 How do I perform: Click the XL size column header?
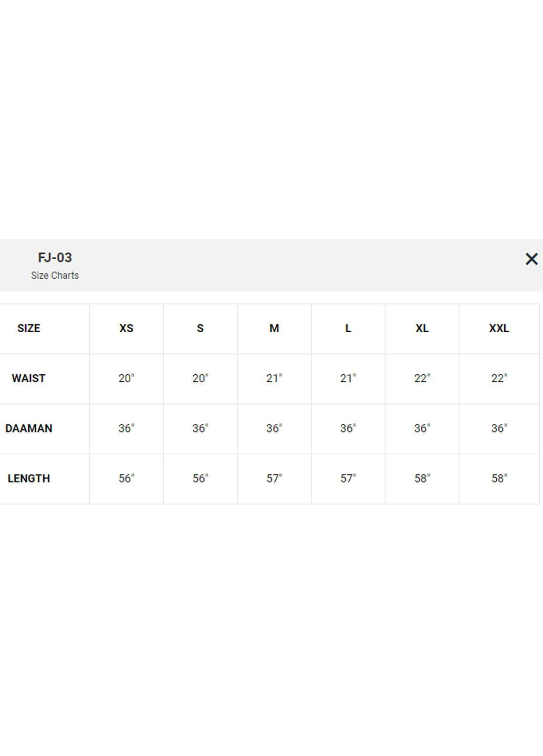point(422,328)
